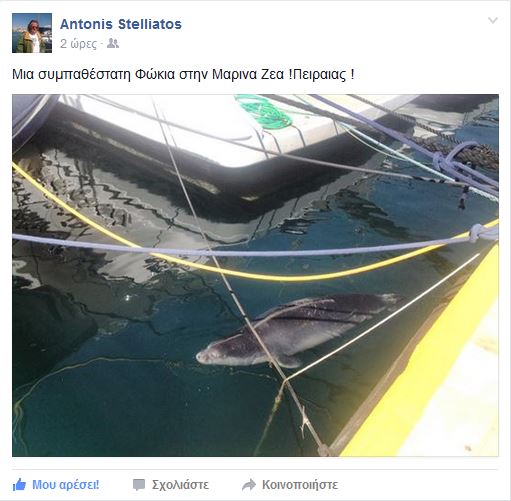Click the thumbs-up Like icon
Image resolution: width=511 pixels, height=501 pixels.
point(19,484)
